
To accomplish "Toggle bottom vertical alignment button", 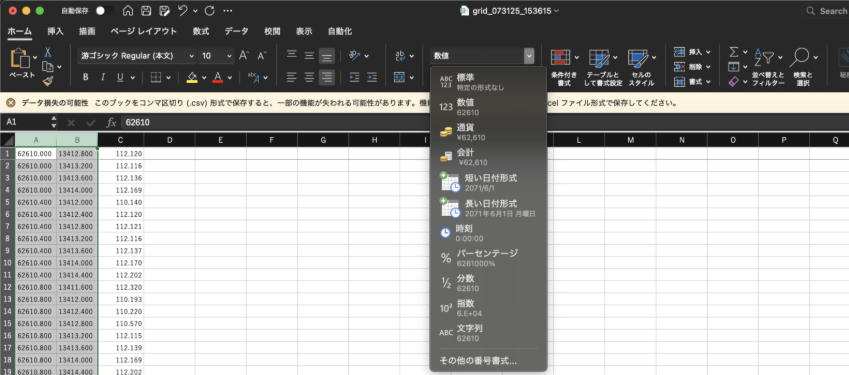I will (x=326, y=55).
